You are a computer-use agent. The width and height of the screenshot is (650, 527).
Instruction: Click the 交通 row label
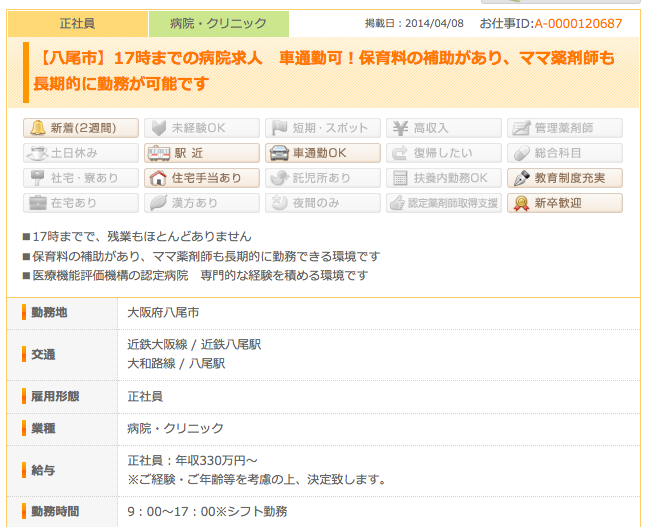tap(44, 355)
